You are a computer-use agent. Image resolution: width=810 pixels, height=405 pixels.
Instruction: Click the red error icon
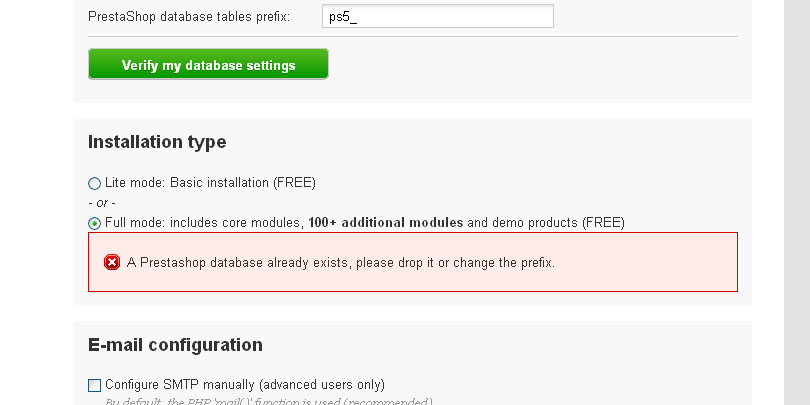click(112, 262)
